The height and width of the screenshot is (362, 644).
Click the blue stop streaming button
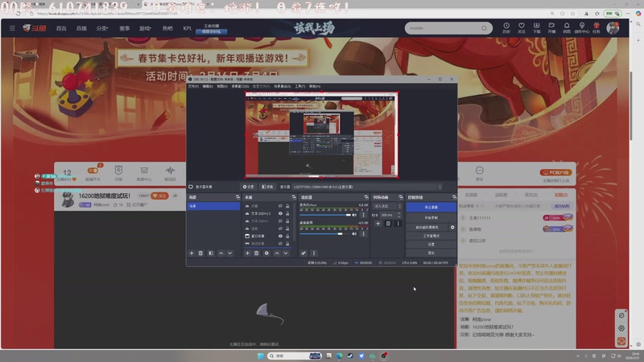coord(431,208)
